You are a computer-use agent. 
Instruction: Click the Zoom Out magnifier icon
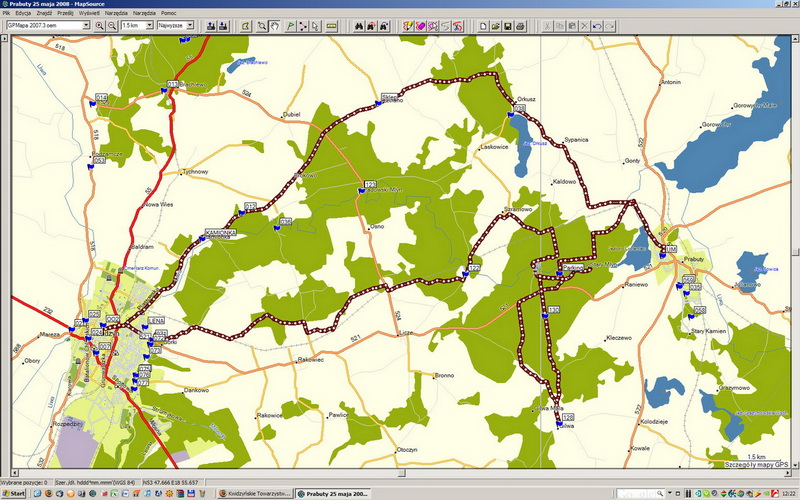112,25
